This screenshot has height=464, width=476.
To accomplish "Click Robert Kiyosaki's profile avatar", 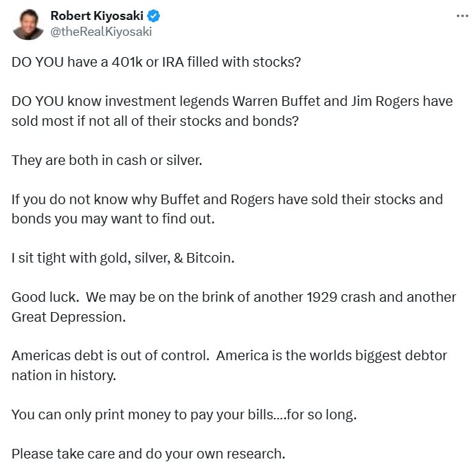I will 27,23.
